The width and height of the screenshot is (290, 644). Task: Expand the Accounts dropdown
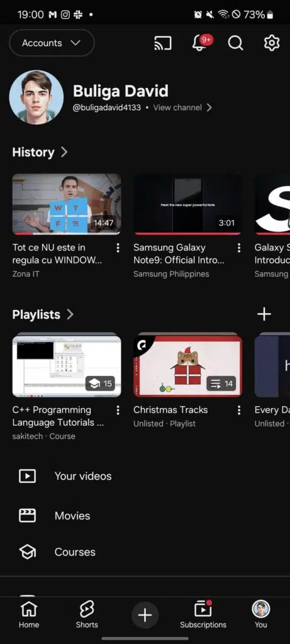point(52,43)
